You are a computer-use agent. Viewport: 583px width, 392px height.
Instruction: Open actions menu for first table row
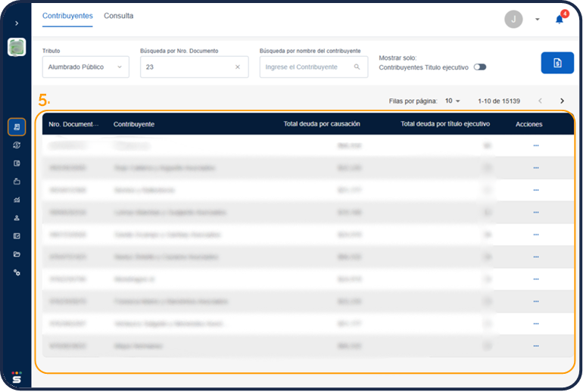535,145
